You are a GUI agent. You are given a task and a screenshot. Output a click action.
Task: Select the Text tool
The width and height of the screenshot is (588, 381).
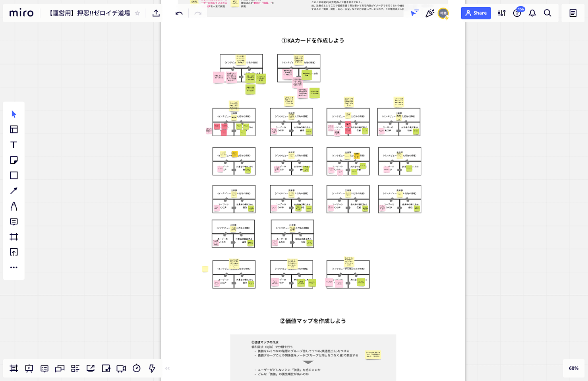[x=14, y=145]
